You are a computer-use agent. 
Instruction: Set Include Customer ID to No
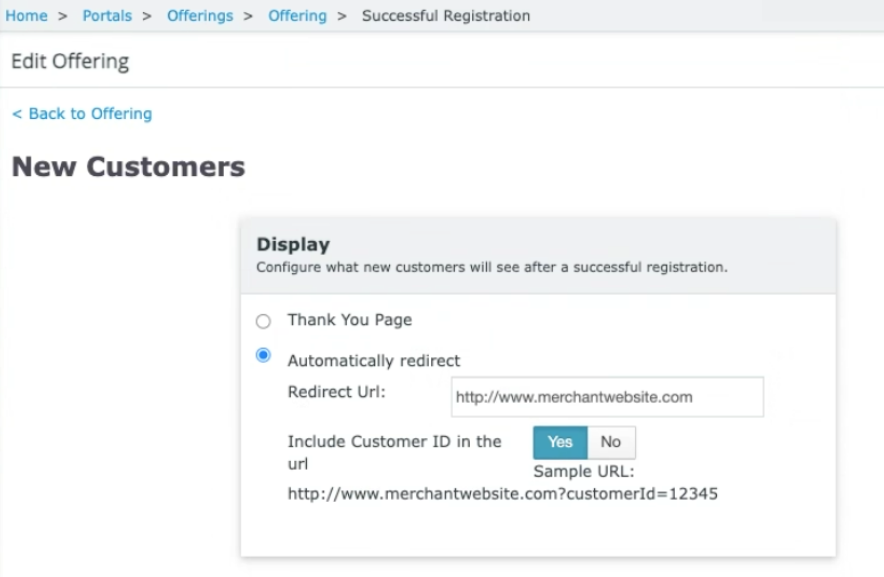611,442
